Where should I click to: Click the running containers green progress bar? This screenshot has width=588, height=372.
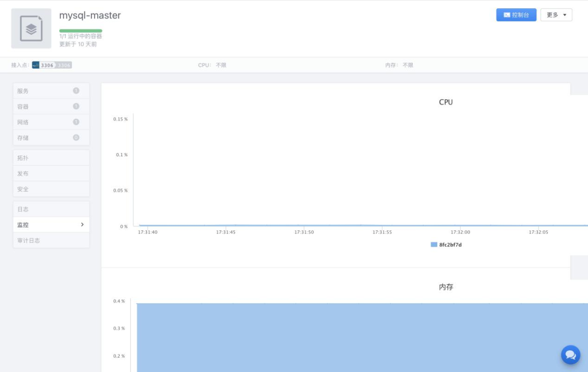tap(81, 31)
